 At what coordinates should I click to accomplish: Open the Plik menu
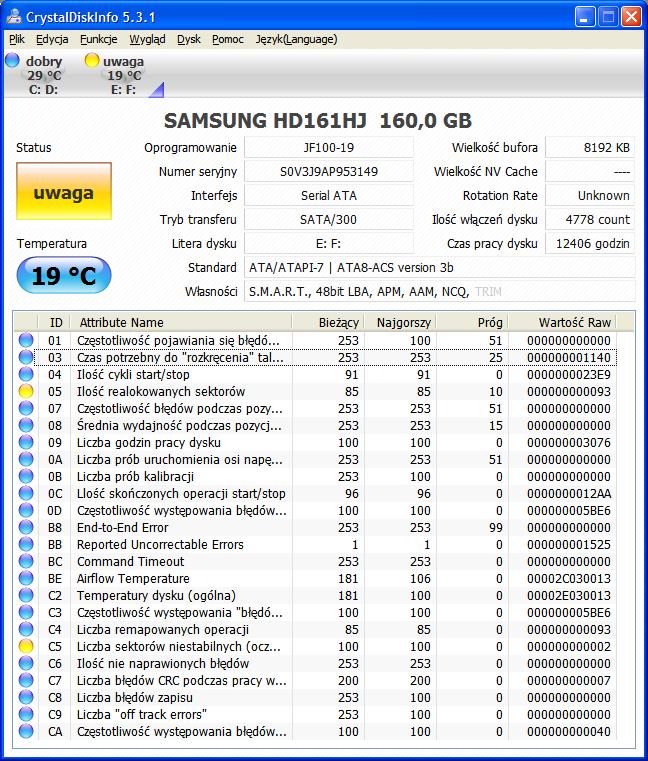point(17,39)
